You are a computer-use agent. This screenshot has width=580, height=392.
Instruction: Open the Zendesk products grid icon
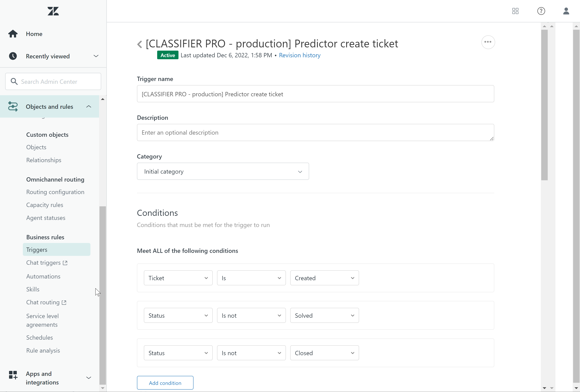click(515, 11)
